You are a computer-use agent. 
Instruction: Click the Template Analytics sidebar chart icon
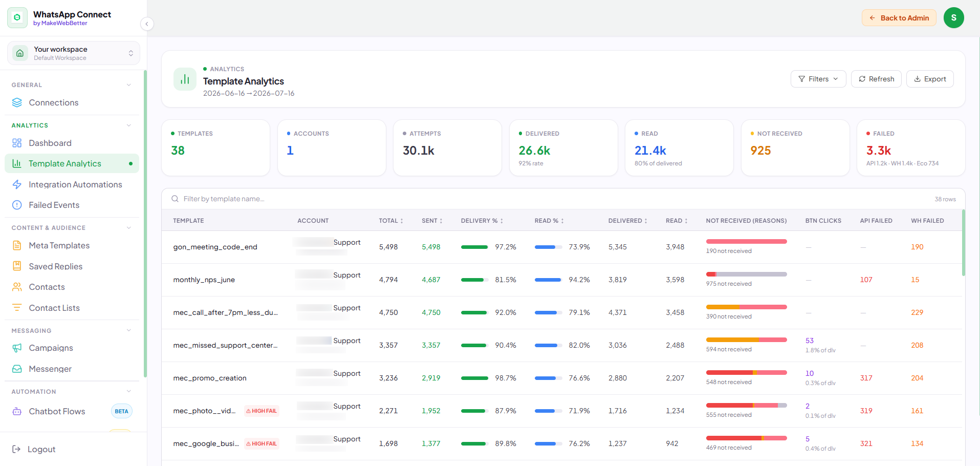(x=17, y=163)
